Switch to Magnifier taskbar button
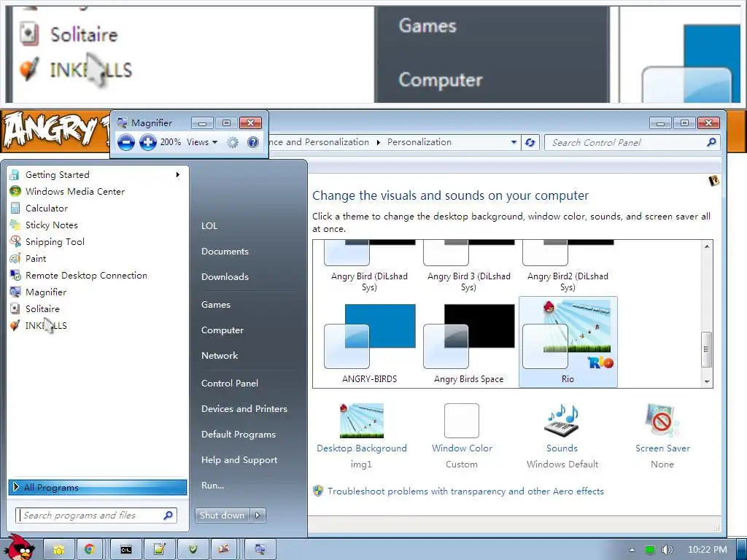The image size is (747, 560). pyautogui.click(x=260, y=550)
